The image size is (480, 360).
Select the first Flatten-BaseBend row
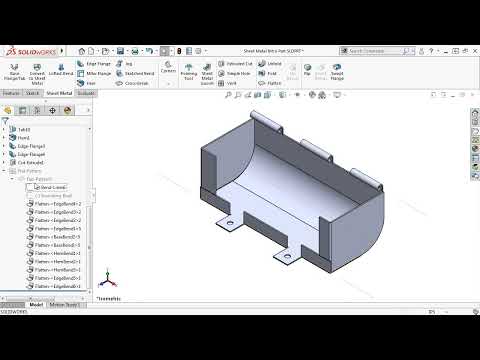pos(54,237)
